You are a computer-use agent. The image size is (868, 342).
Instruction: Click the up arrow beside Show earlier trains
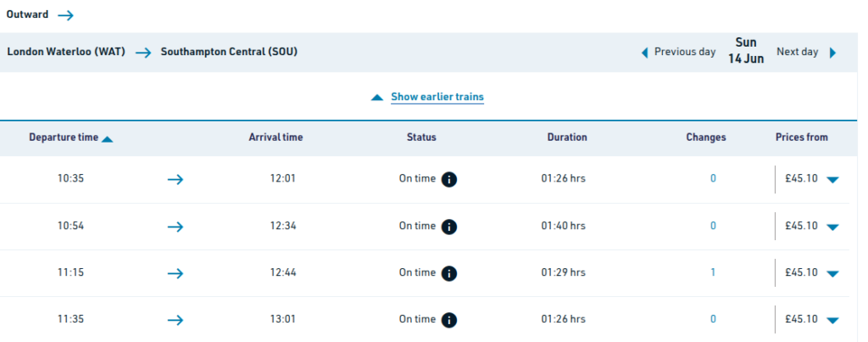[378, 98]
